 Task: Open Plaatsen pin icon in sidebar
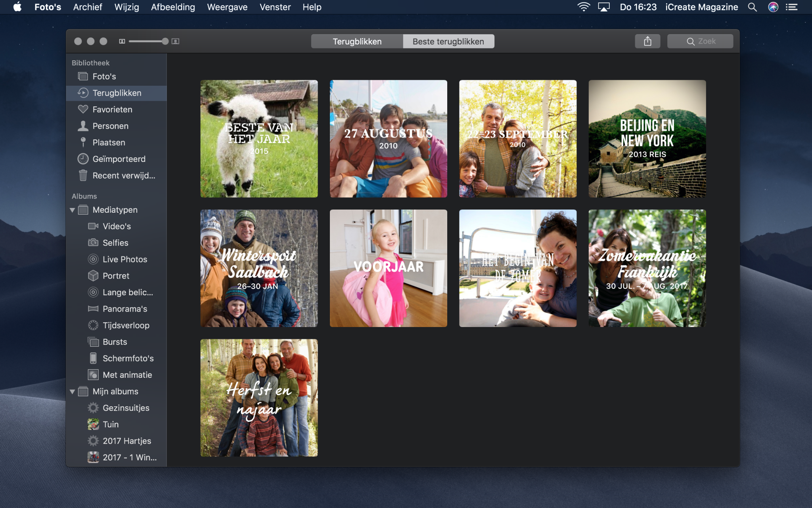pos(83,142)
